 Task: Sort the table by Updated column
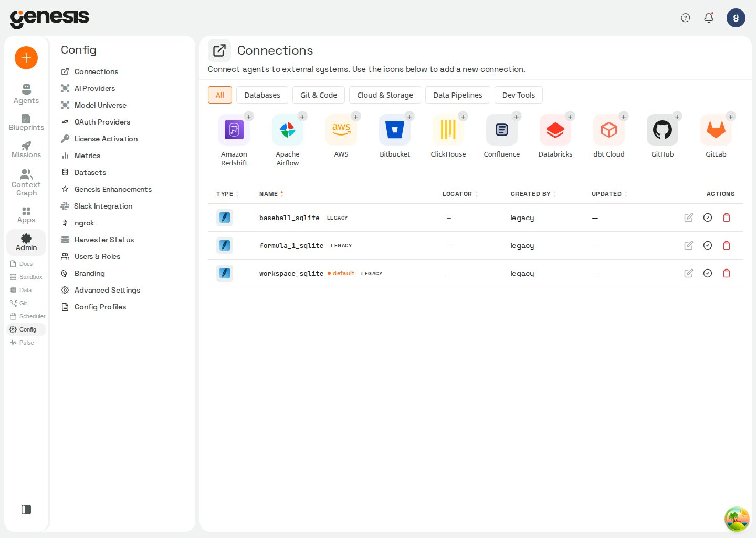coord(609,194)
